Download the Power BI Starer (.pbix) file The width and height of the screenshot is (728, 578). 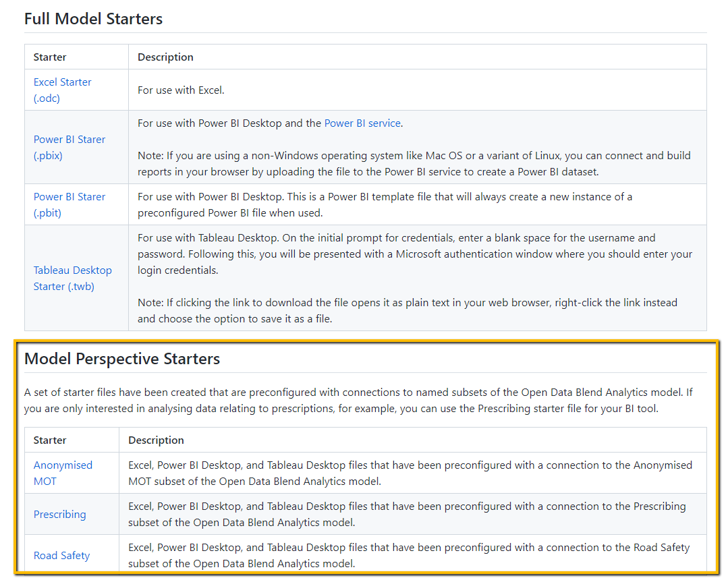click(x=69, y=147)
